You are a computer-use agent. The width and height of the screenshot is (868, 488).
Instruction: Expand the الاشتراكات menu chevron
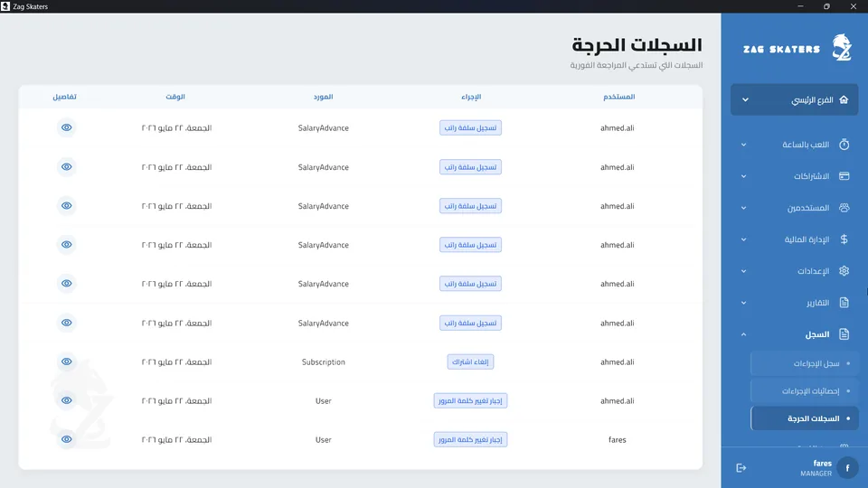(743, 176)
